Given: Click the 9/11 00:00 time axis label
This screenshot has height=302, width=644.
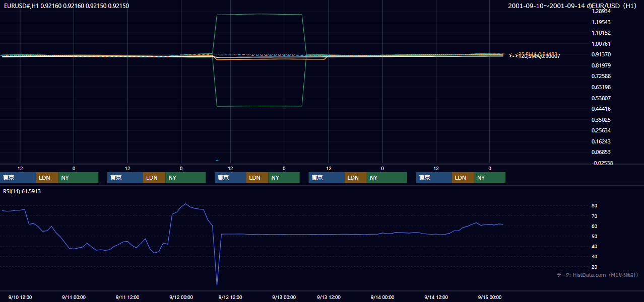Looking at the screenshot, I should (x=74, y=297).
